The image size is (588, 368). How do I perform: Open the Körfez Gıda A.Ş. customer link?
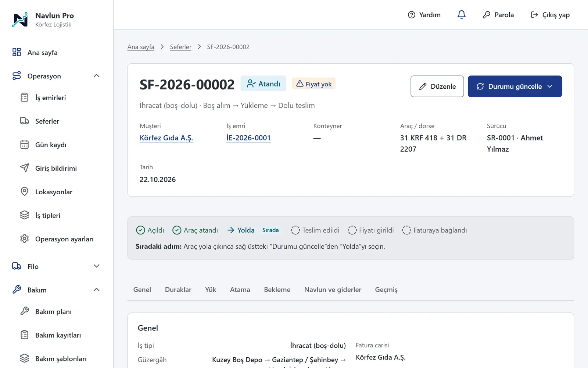point(166,138)
